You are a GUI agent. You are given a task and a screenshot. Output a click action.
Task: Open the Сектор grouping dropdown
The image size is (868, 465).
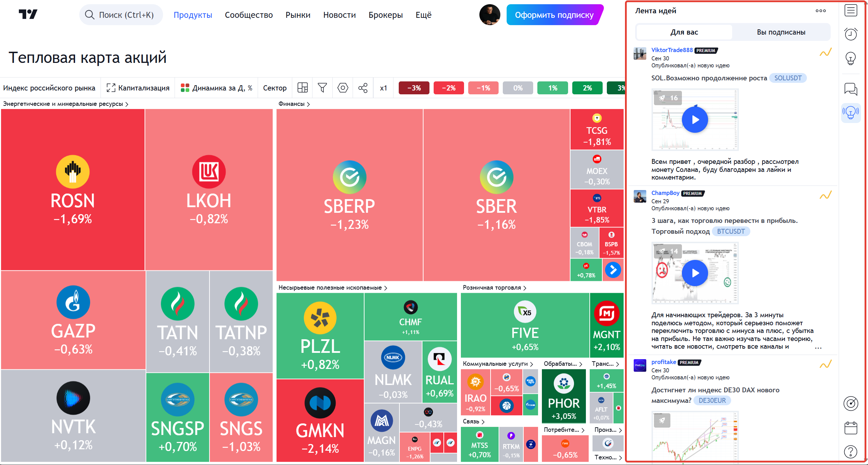275,88
